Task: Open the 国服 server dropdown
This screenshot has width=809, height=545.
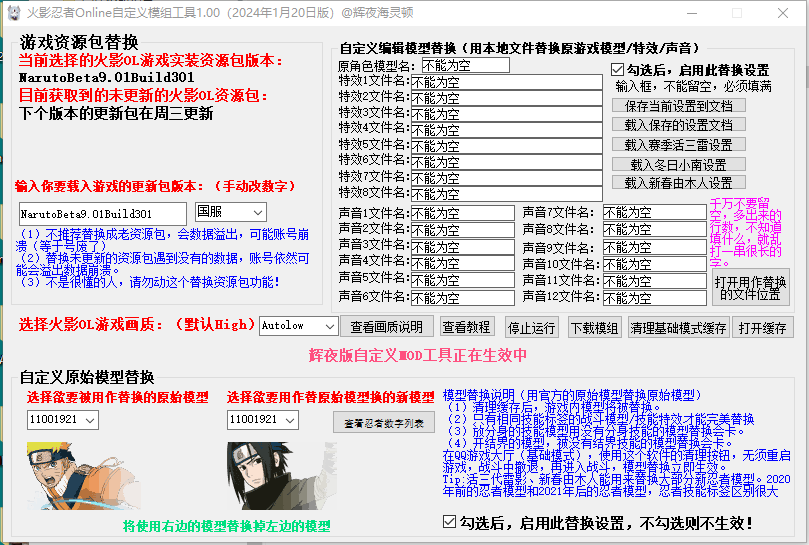Action: point(231,212)
